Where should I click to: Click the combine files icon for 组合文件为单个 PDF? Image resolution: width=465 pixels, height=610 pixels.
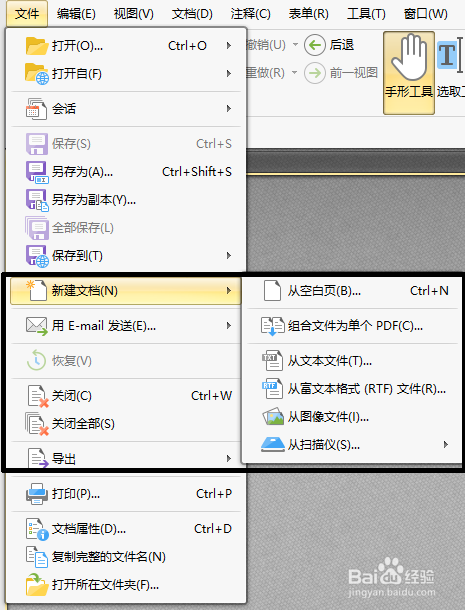[x=273, y=326]
